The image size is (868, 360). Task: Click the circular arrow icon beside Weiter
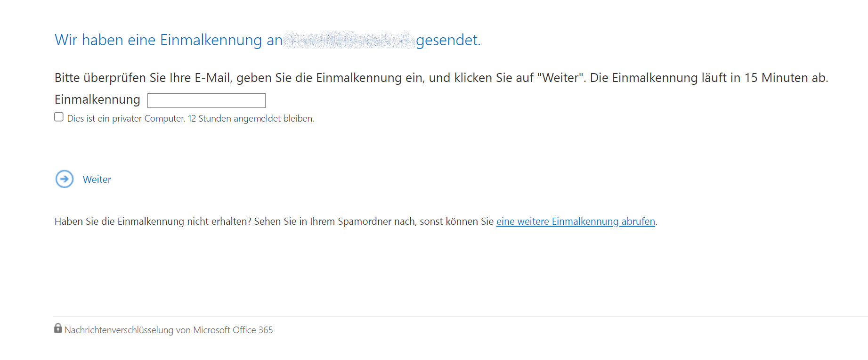[65, 179]
